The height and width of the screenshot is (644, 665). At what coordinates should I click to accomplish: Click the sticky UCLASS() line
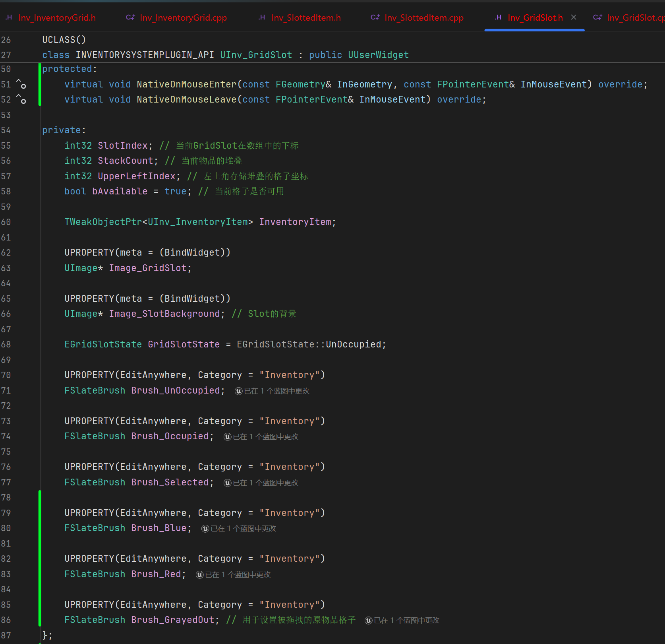(x=64, y=40)
